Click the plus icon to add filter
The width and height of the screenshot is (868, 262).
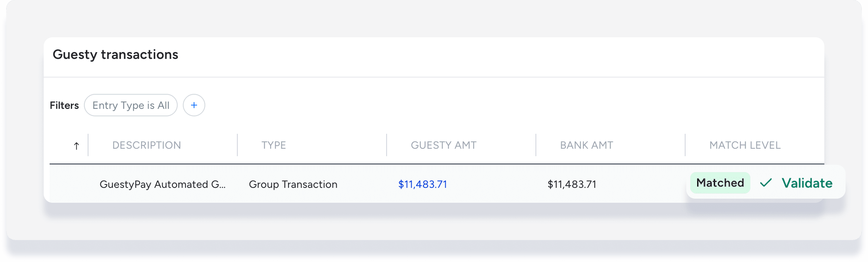coord(194,105)
